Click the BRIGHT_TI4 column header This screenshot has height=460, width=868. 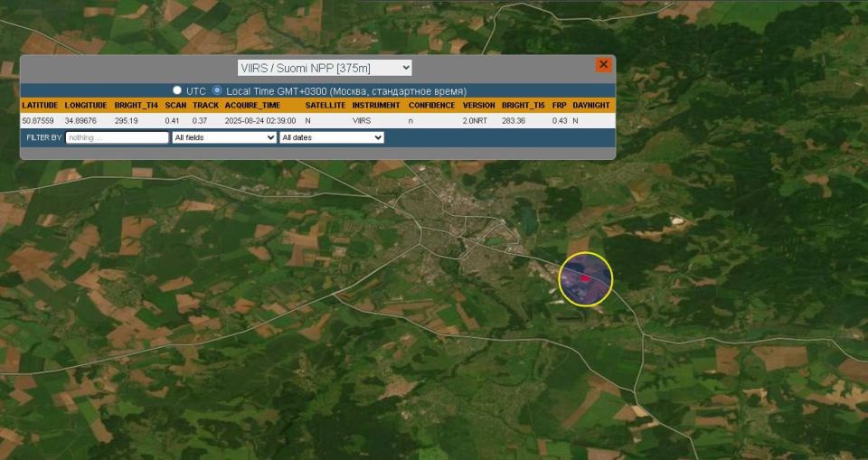(x=136, y=106)
